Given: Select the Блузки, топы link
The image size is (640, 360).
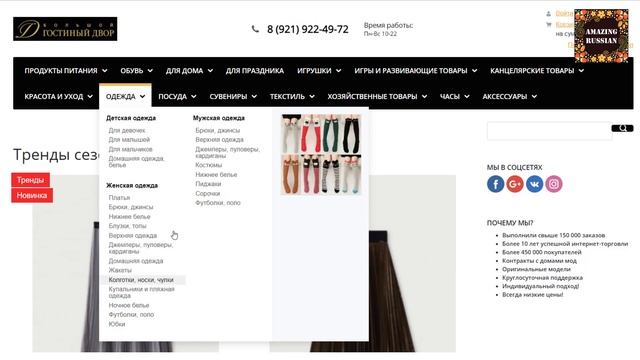Looking at the screenshot, I should (x=127, y=226).
